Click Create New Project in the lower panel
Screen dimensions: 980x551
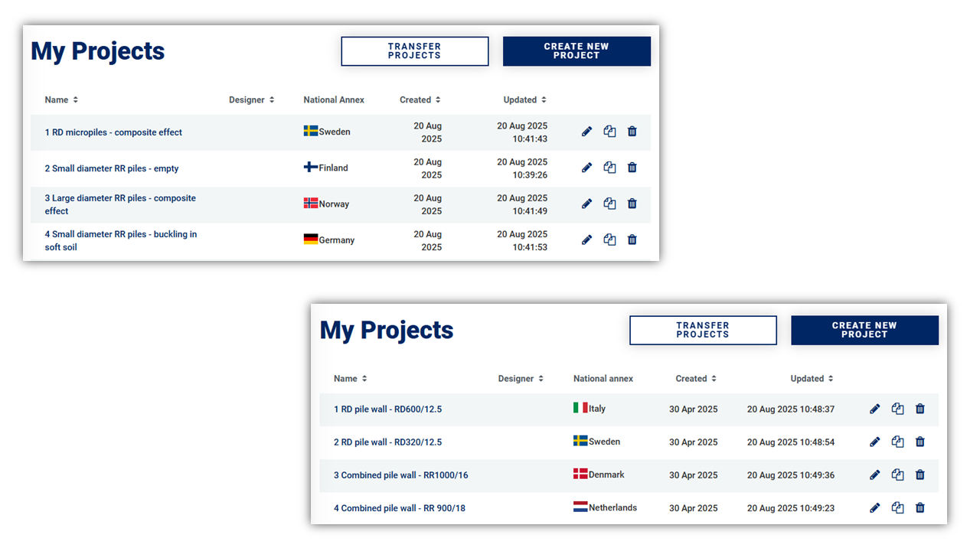[x=864, y=331]
